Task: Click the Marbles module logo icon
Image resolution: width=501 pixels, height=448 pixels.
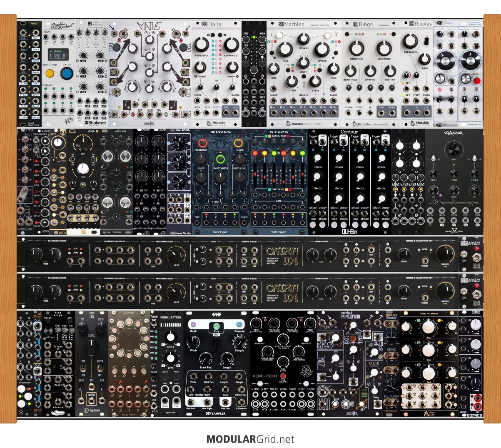Action: [x=281, y=24]
